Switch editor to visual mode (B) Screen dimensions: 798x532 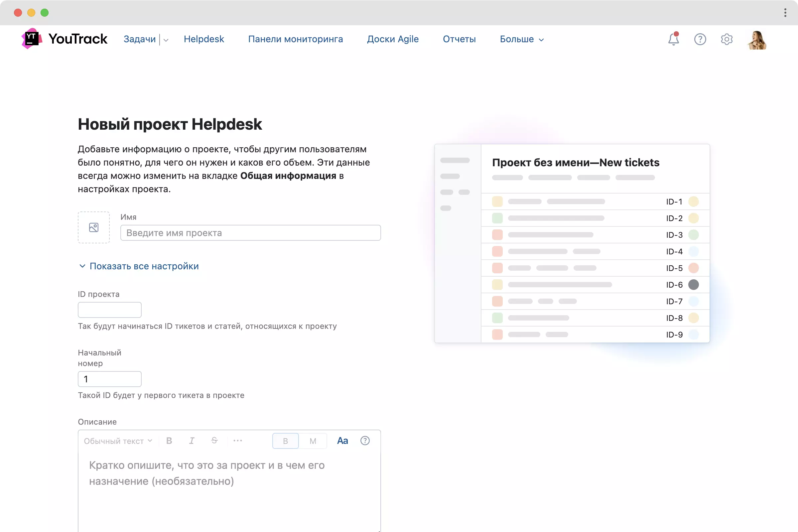(x=285, y=441)
